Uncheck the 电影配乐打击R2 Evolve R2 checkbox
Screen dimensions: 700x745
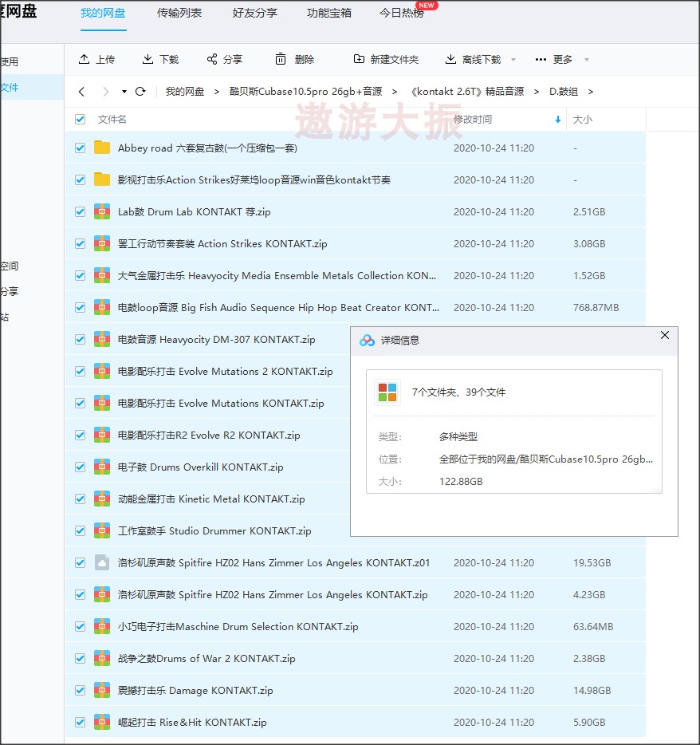click(81, 436)
